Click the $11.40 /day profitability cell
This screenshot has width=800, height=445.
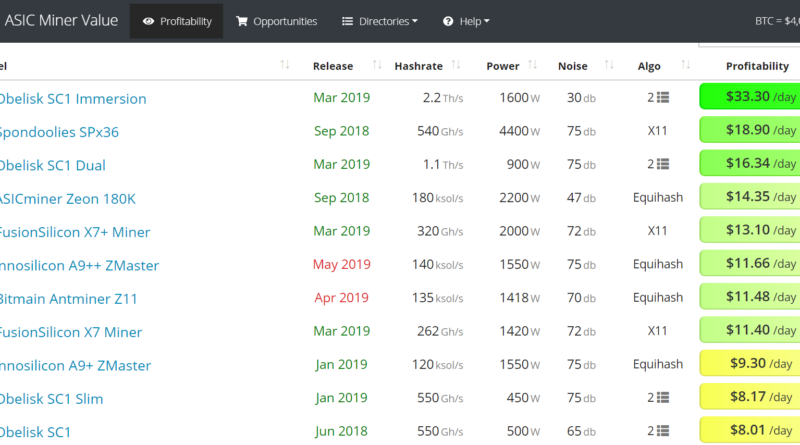[750, 330]
